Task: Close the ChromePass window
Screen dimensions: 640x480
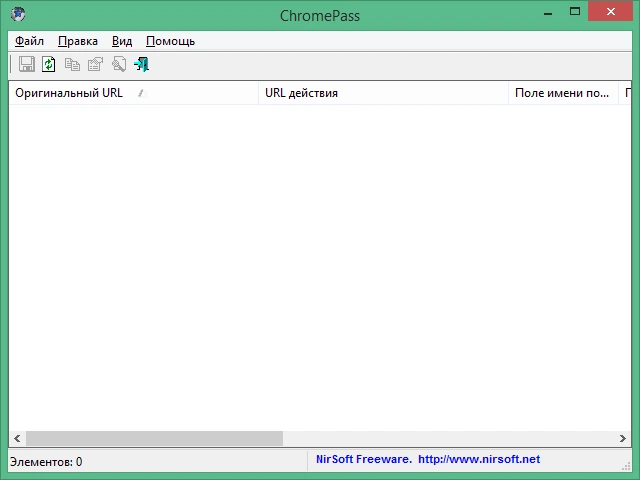Action: coord(611,11)
